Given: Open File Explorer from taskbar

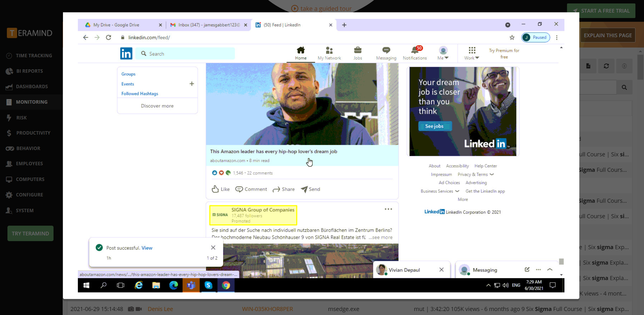Looking at the screenshot, I should pos(156,285).
